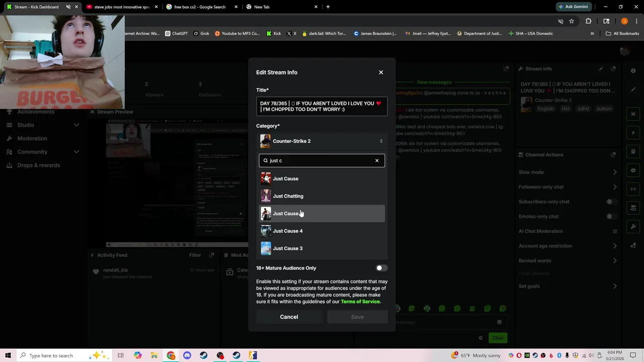Click the muted site speaker icon in address bar
Screen dimensions: 644x362
click(560, 21)
